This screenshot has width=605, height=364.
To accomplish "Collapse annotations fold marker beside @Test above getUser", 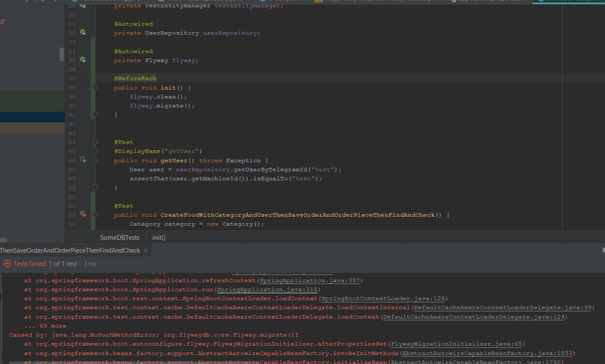I will pos(95,142).
